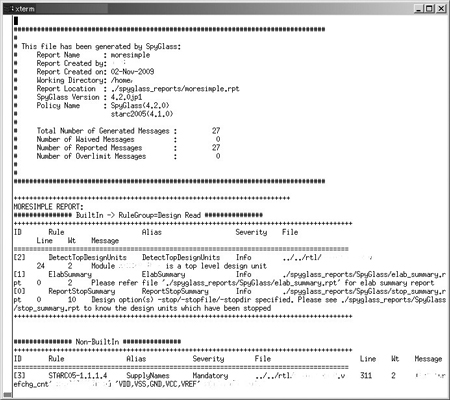Click path './spyglass_reports/moresimple.rpt'
Screen dimensions: 450x400
[x=175, y=89]
